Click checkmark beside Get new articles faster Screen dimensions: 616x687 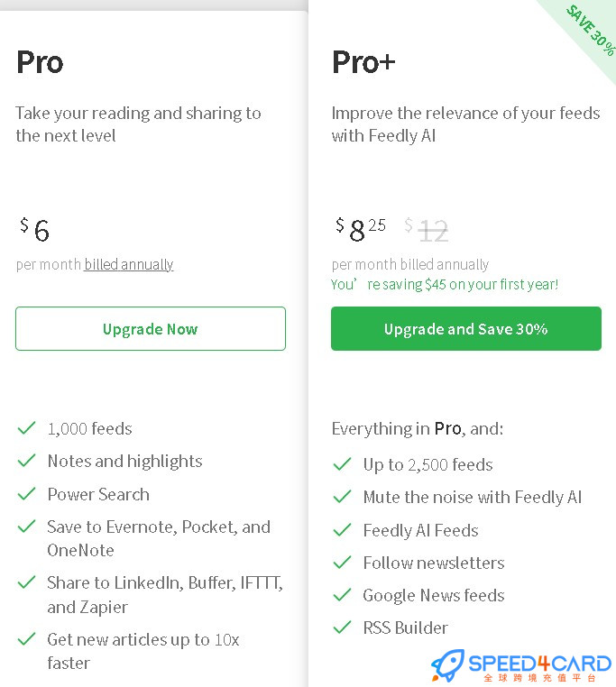[x=26, y=639]
